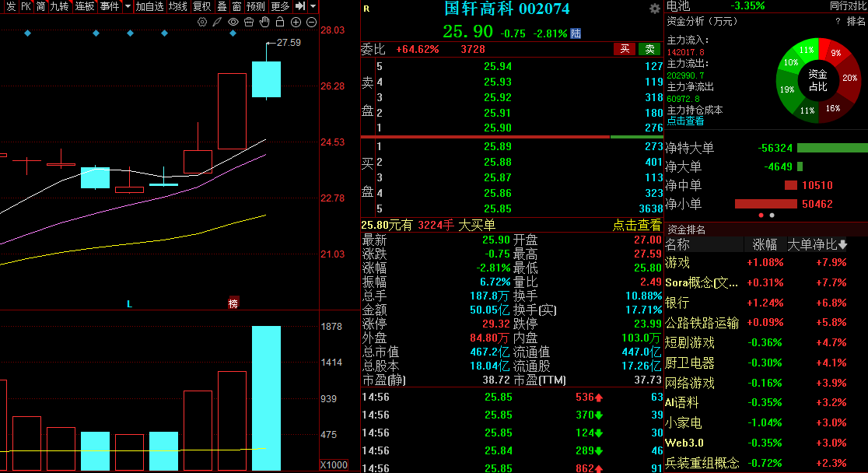
Task: Click the PK comparison button
Action: [26, 6]
